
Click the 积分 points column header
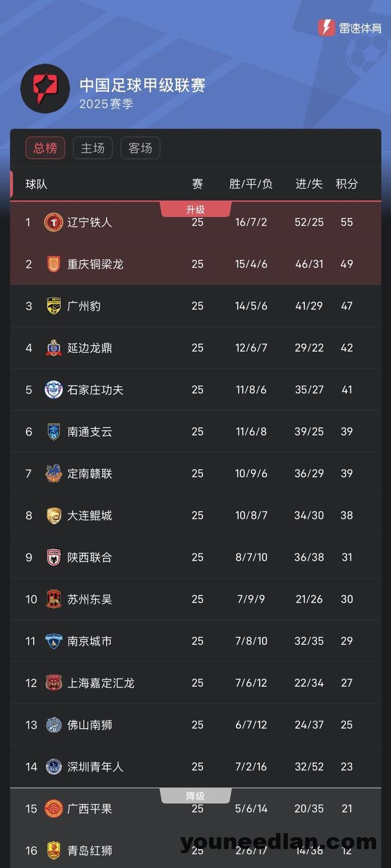point(347,184)
